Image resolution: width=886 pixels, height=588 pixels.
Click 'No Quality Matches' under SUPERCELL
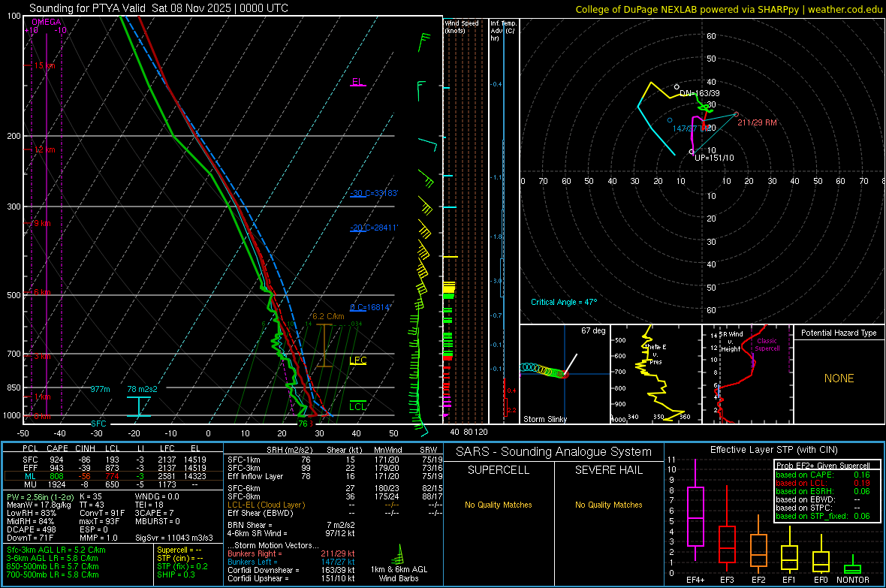pos(499,505)
